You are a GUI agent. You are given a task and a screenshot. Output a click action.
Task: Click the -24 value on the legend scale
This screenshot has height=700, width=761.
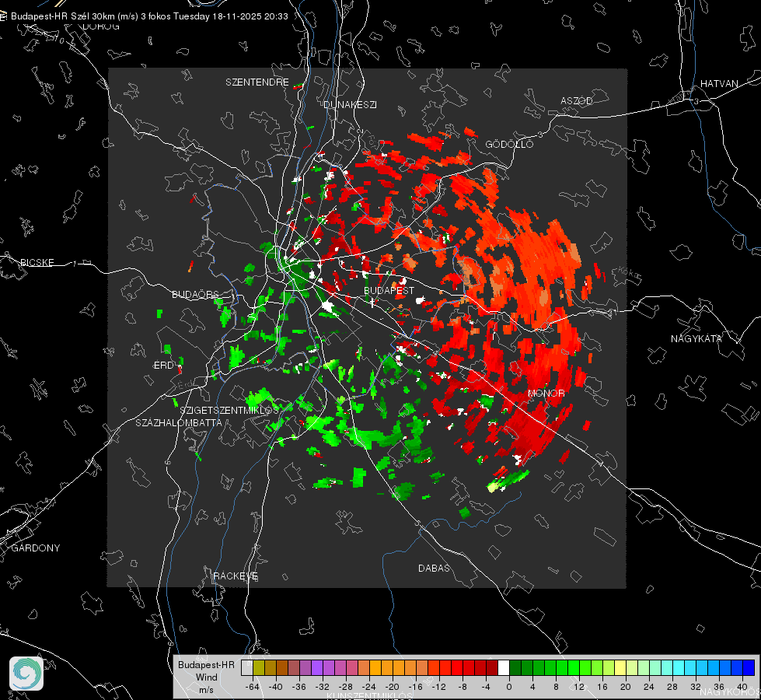tap(369, 687)
